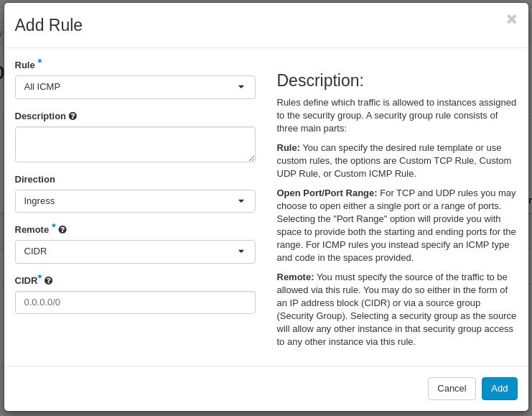
Task: Click the Direction field label
Action: point(34,180)
